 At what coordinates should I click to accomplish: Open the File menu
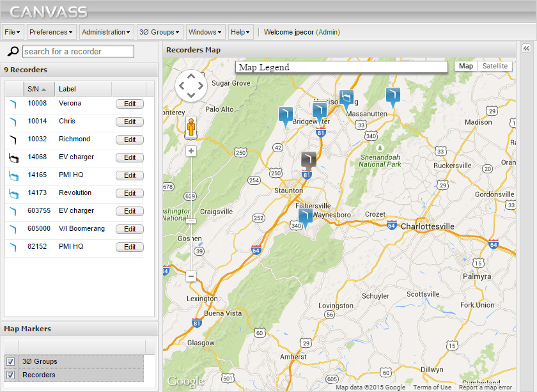click(x=12, y=32)
